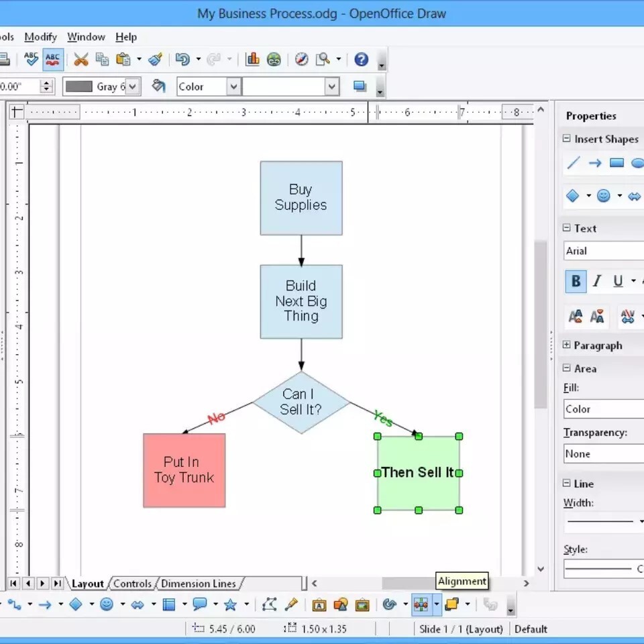Click the Buy Supplies flowchart box
The height and width of the screenshot is (644, 644).
(301, 198)
